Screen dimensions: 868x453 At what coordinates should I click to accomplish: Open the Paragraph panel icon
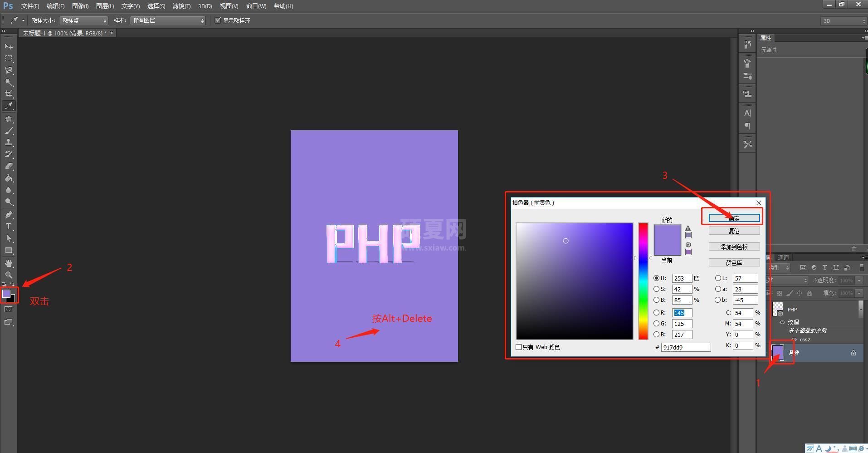coord(747,126)
